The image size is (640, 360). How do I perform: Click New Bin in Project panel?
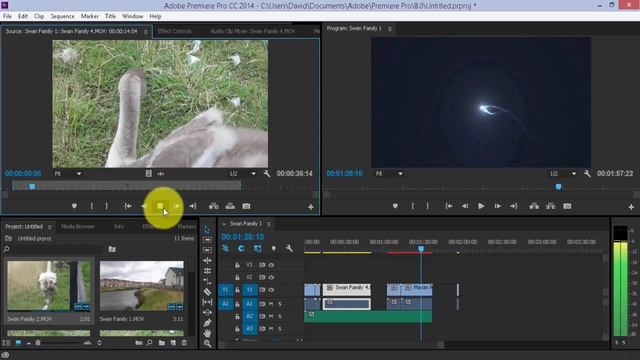162,343
